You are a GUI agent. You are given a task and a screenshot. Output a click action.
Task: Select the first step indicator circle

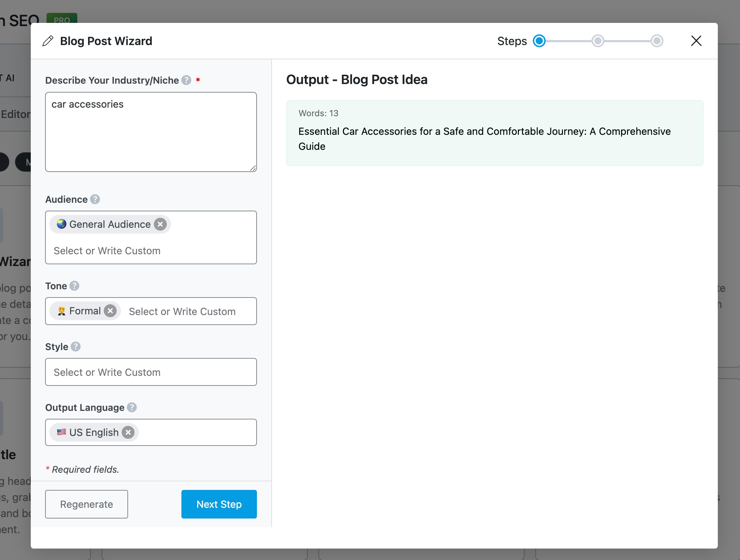click(x=539, y=41)
